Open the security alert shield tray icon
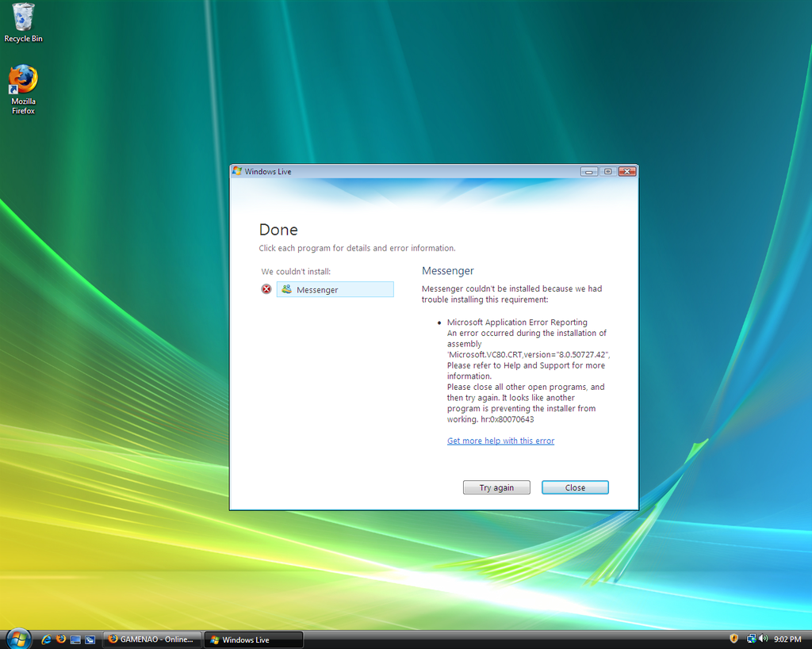The width and height of the screenshot is (812, 649). point(733,639)
